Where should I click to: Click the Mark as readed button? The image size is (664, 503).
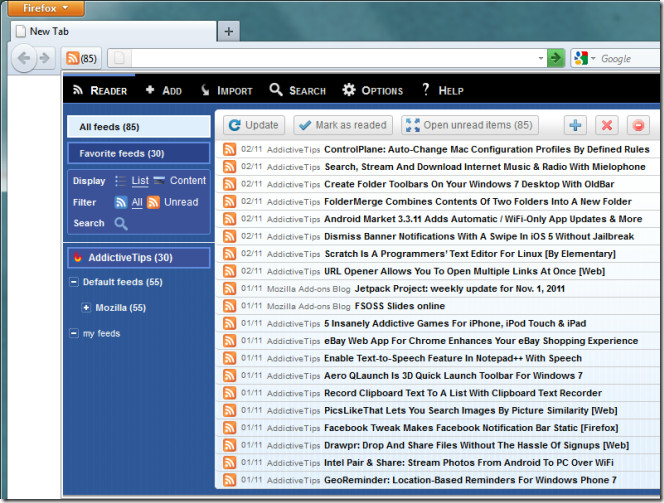(x=343, y=125)
